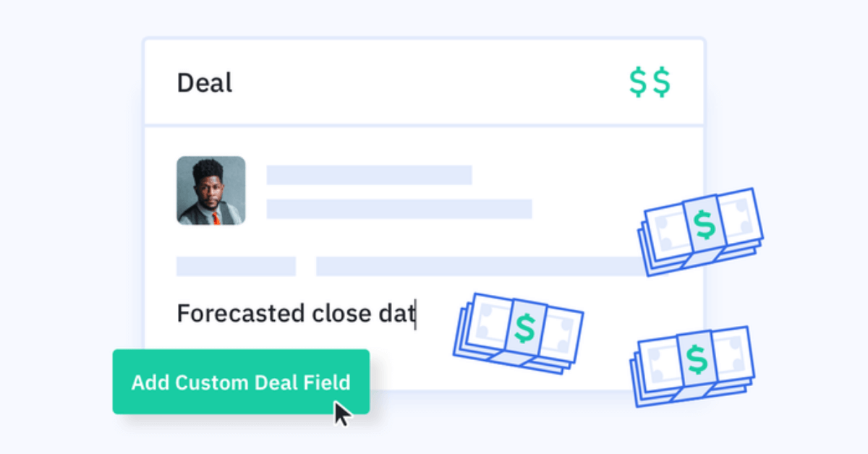Click the Deal card title
The width and height of the screenshot is (868, 454).
coord(205,83)
